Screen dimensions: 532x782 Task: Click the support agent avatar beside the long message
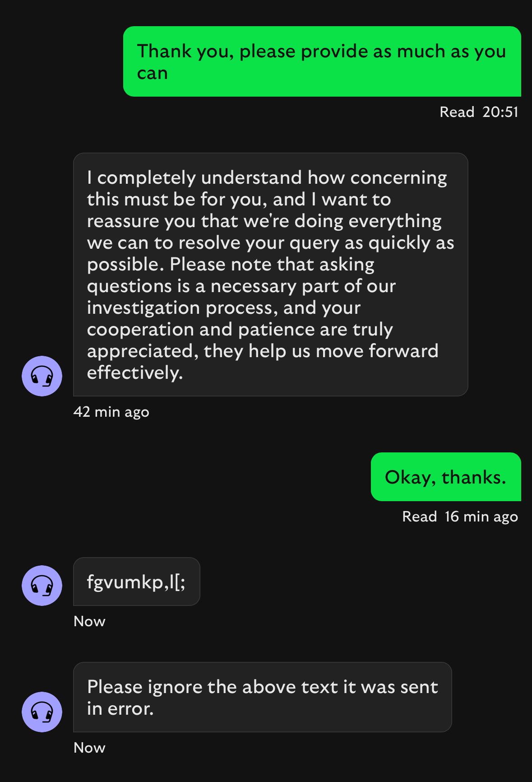click(x=42, y=376)
